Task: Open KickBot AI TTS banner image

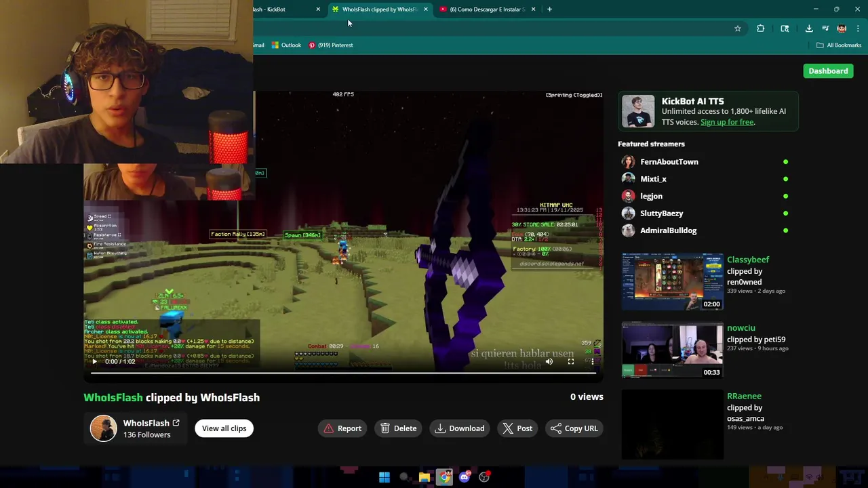Action: (x=638, y=112)
